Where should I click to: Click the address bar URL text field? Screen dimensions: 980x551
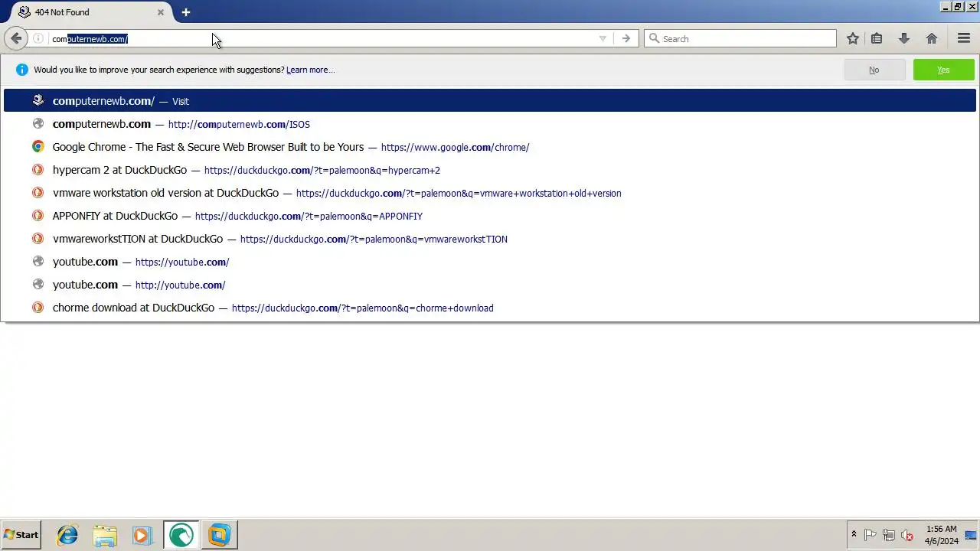tap(322, 39)
